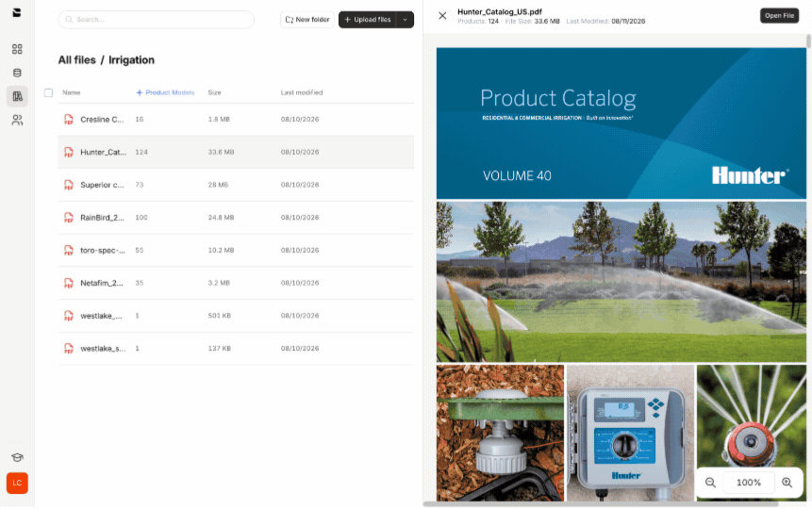Open the database icon in sidebar
The image size is (812, 509).
pyautogui.click(x=17, y=73)
